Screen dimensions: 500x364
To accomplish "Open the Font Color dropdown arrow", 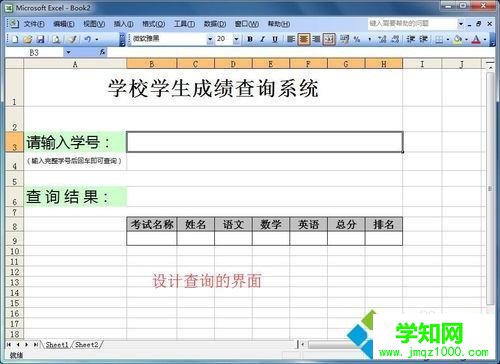I will coord(485,39).
